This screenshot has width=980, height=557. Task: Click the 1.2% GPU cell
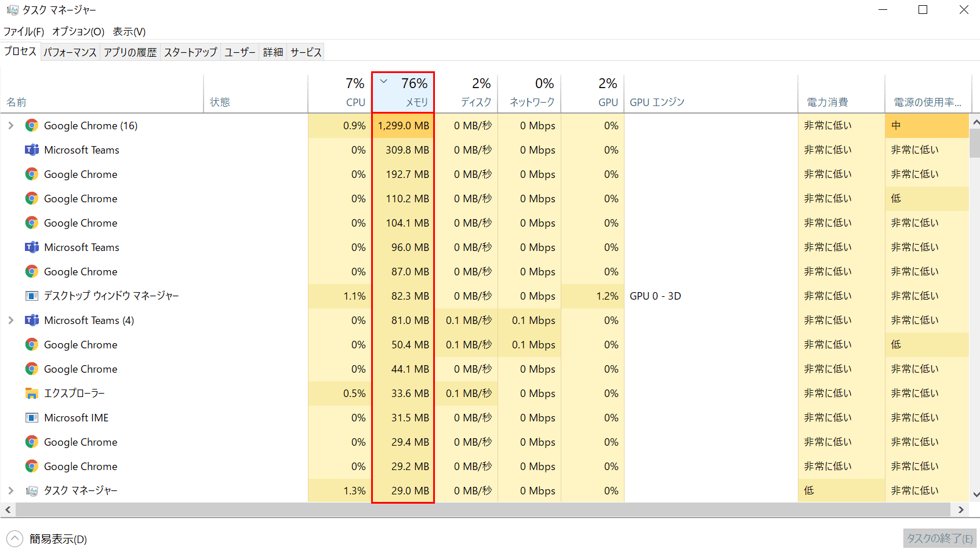click(593, 296)
